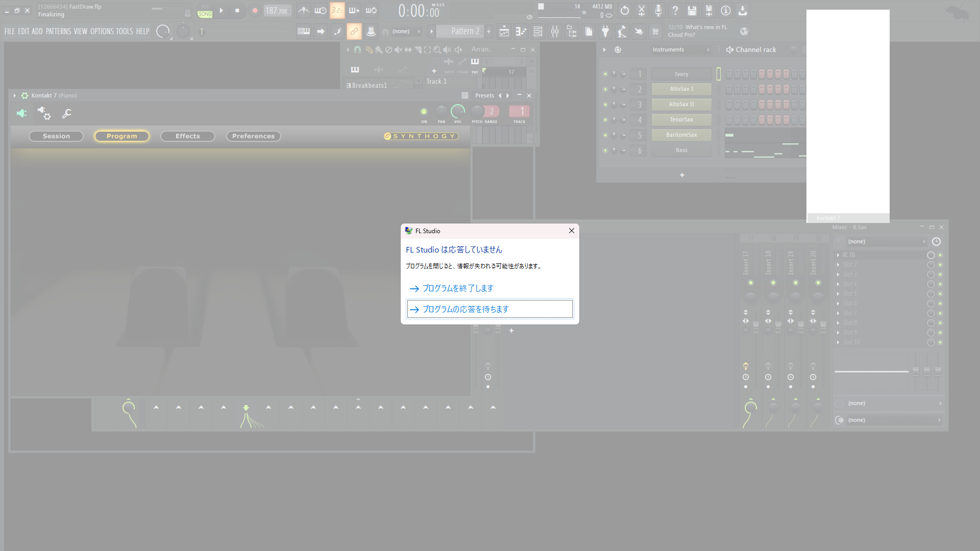Click the Kontakt 7 VOL knob
This screenshot has height=551, width=980.
(458, 111)
